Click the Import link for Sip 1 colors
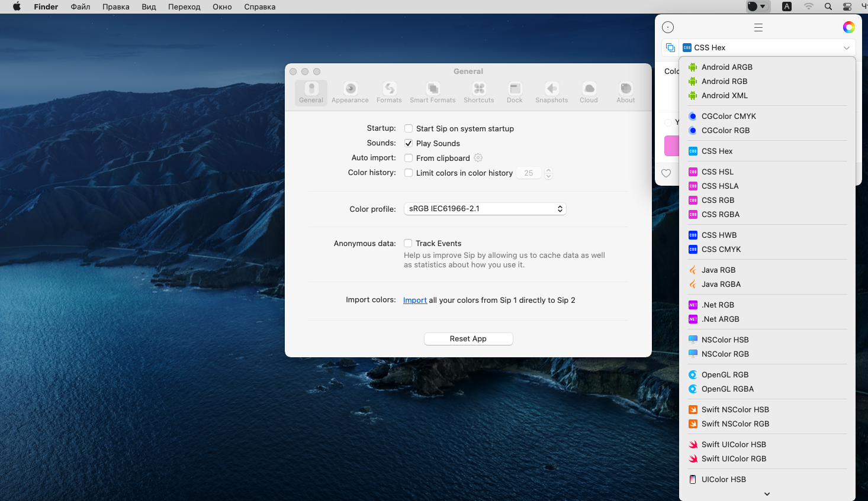The height and width of the screenshot is (501, 868). coord(414,300)
